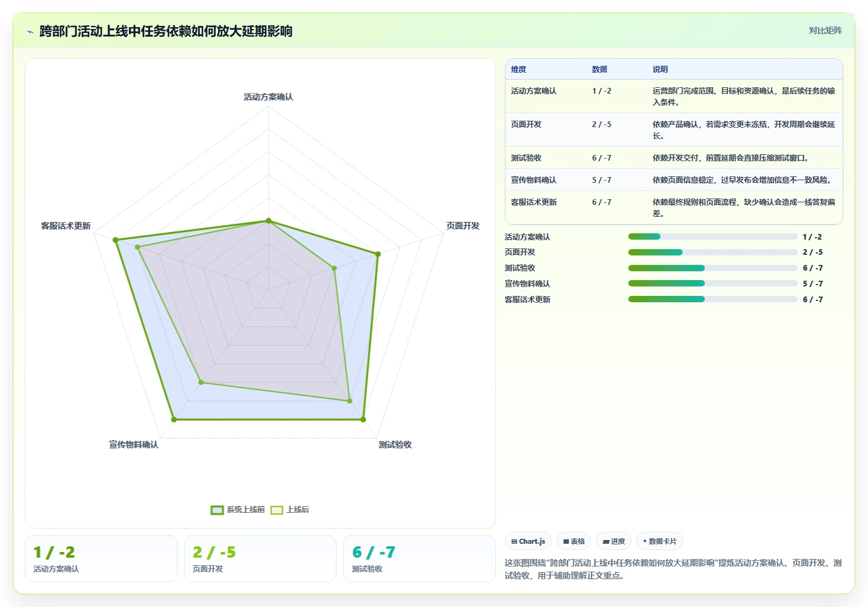Viewport: 868px width, 607px height.
Task: Click the 数据 table column header
Action: click(x=600, y=70)
